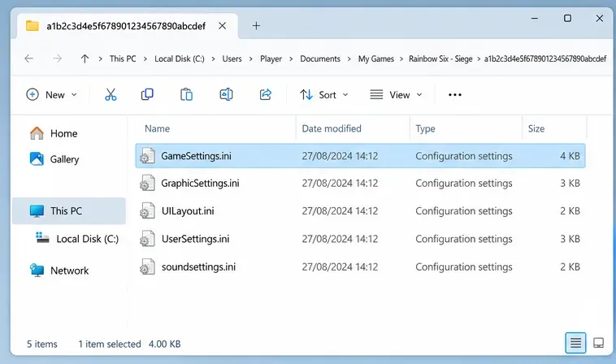This screenshot has height=364, width=616.
Task: Switch to large thumbnails view icon
Action: [x=599, y=343]
